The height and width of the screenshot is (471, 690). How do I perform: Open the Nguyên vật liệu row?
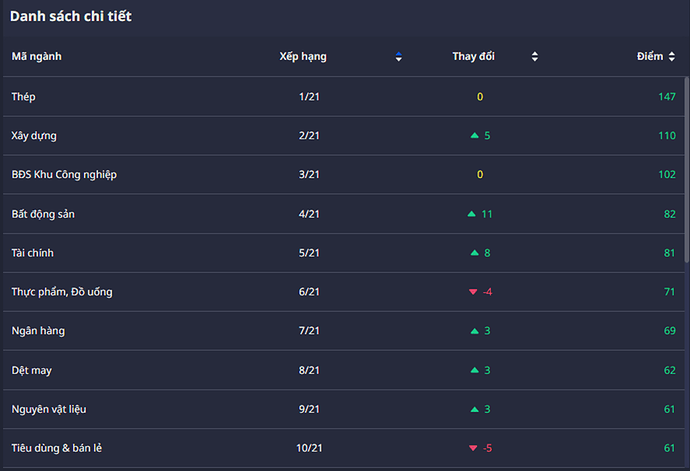[x=51, y=409]
